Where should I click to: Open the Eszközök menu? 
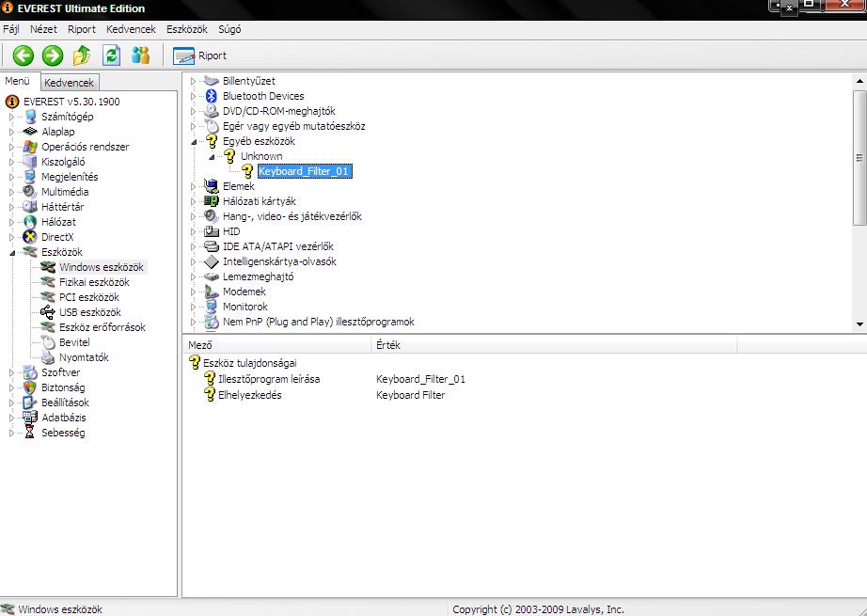point(187,29)
